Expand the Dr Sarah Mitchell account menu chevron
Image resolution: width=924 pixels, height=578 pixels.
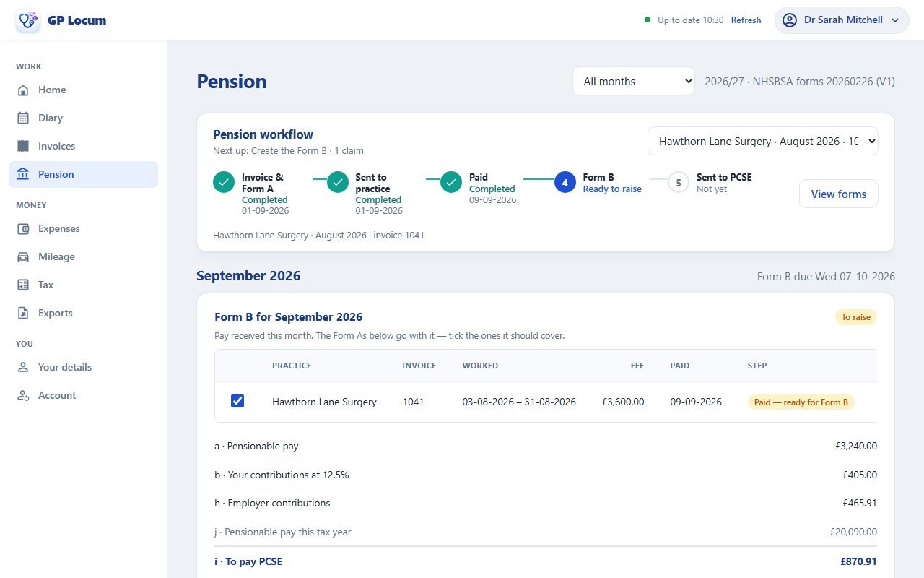(895, 20)
